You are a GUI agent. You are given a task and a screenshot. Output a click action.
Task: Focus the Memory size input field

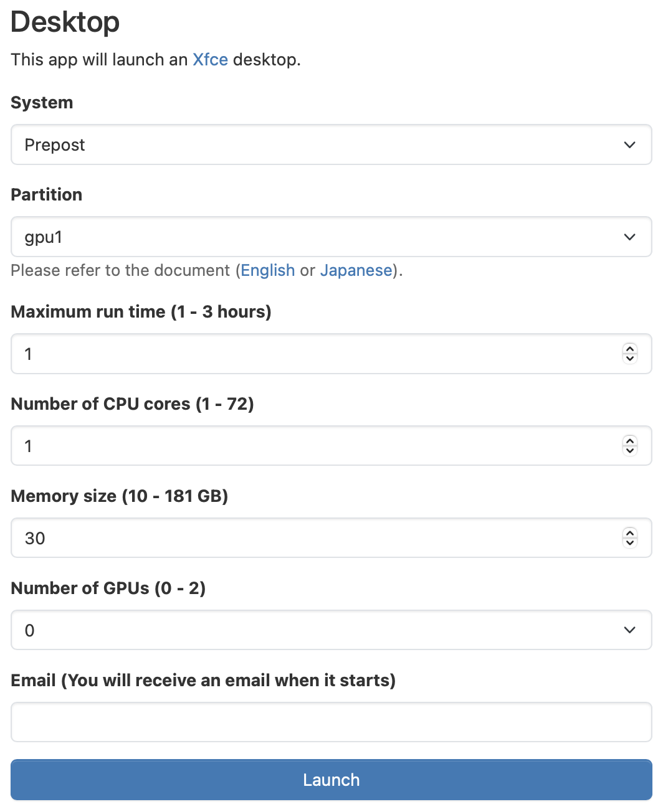331,538
